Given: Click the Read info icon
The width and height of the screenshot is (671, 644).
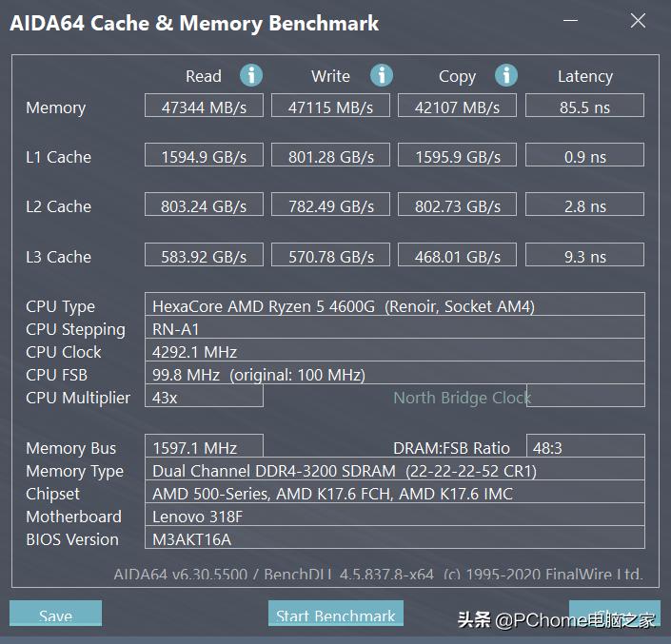Looking at the screenshot, I should pyautogui.click(x=251, y=76).
